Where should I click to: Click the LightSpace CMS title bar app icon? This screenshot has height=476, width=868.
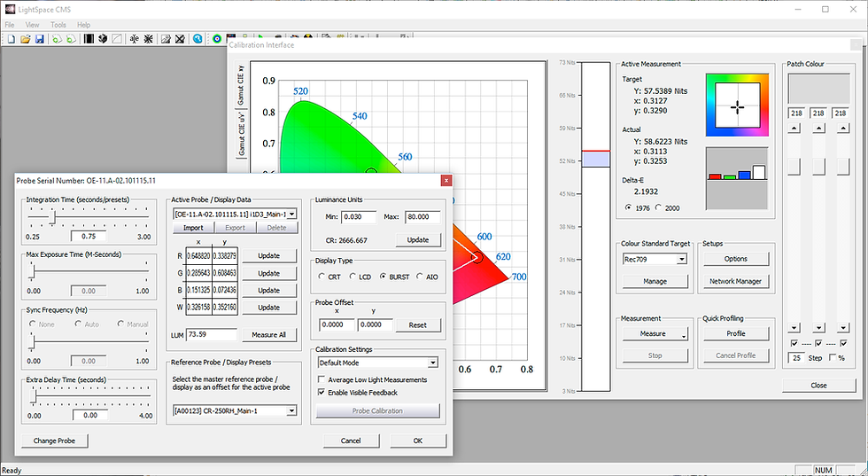click(x=10, y=10)
